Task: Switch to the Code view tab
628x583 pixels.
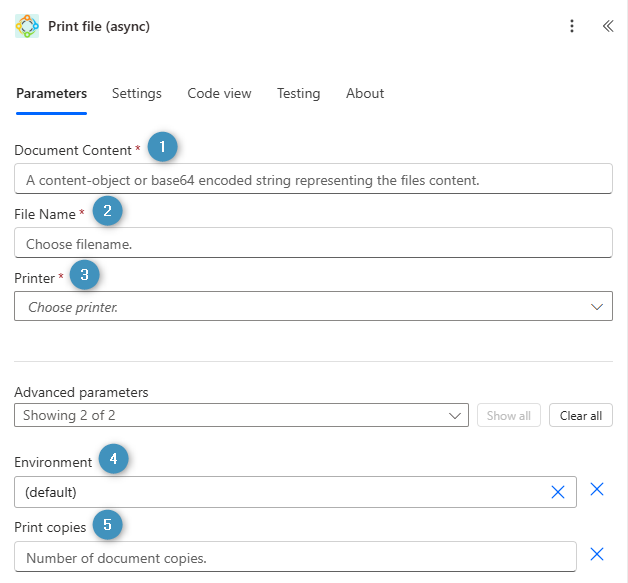Action: pos(219,93)
